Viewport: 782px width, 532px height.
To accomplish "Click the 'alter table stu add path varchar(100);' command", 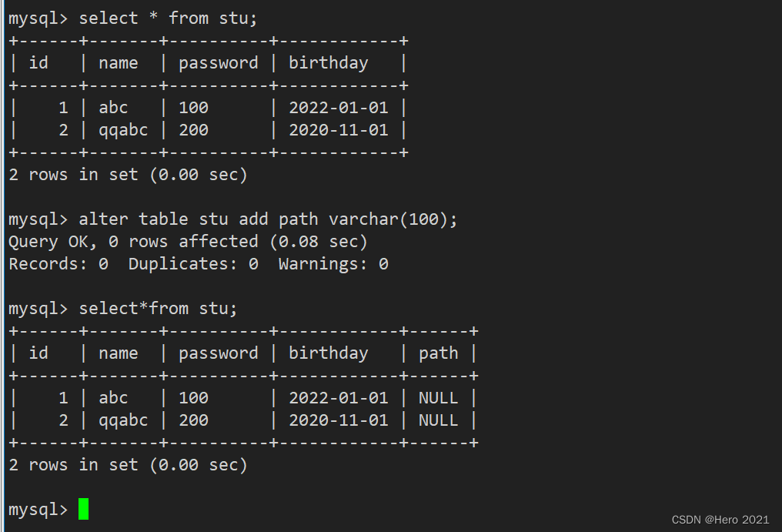I will click(x=268, y=219).
